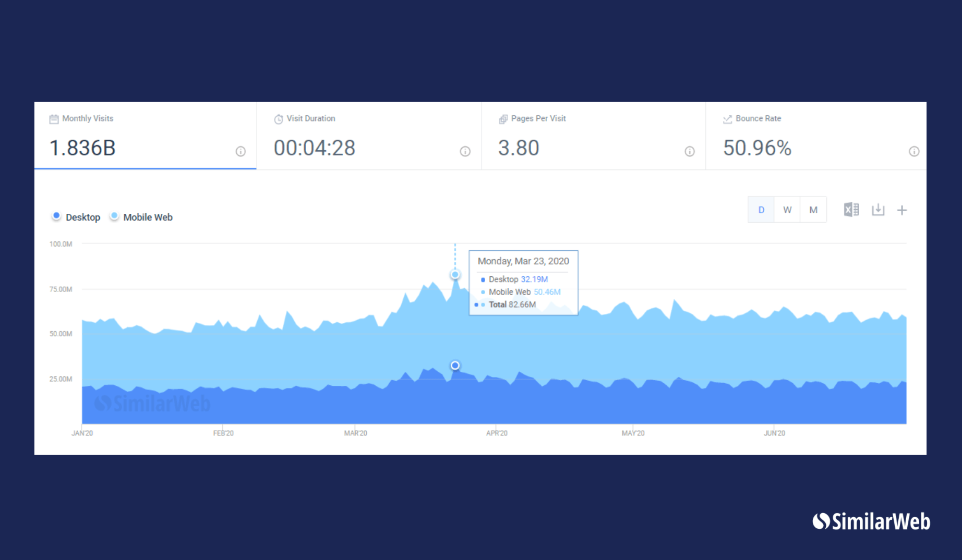This screenshot has width=962, height=560.
Task: Click the 100.0M y-axis label
Action: (61, 244)
